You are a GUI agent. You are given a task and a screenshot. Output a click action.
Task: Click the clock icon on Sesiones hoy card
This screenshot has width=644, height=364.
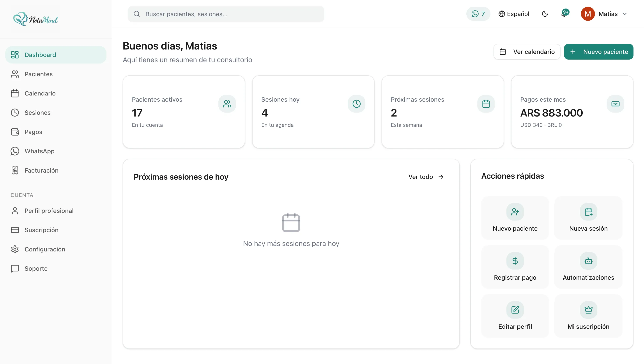pos(357,104)
